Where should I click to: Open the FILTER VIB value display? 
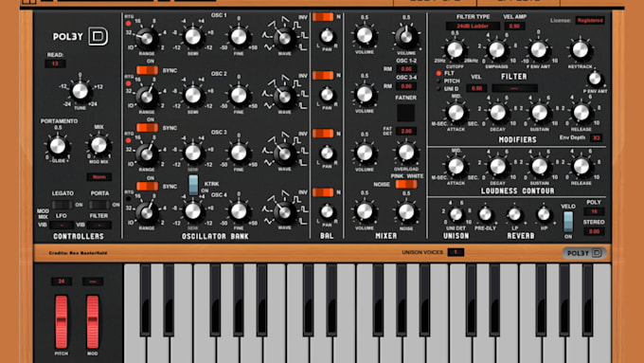click(x=99, y=225)
